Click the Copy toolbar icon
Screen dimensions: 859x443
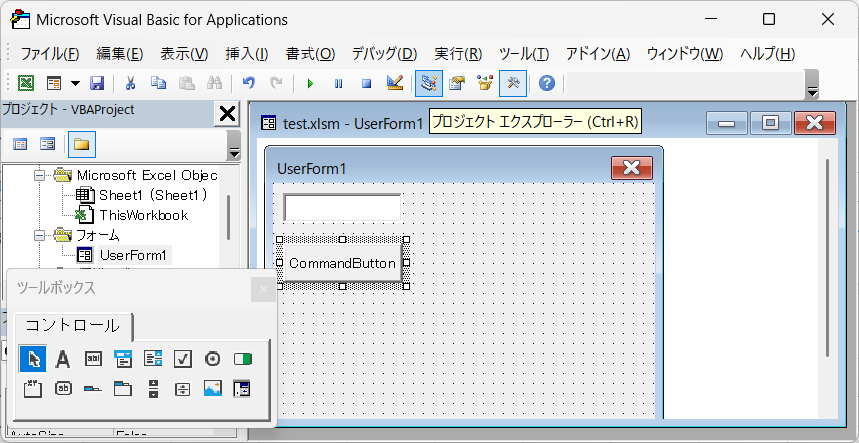[159, 83]
